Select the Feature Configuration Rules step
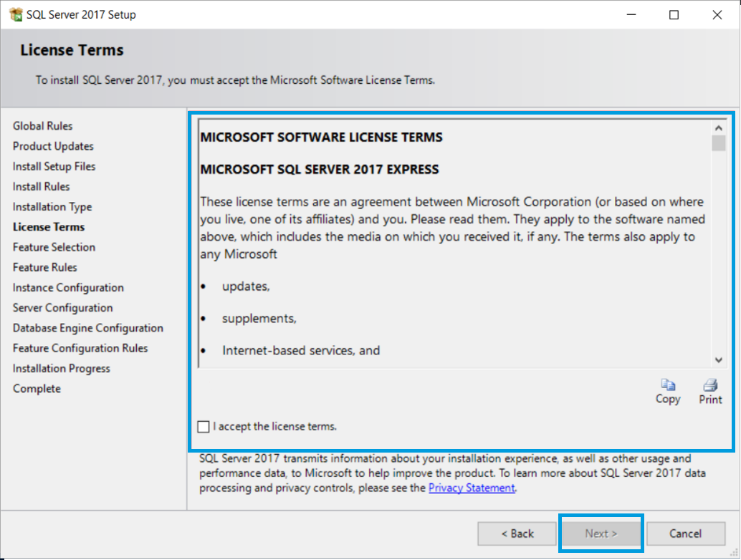Viewport: 741px width, 560px height. (80, 349)
